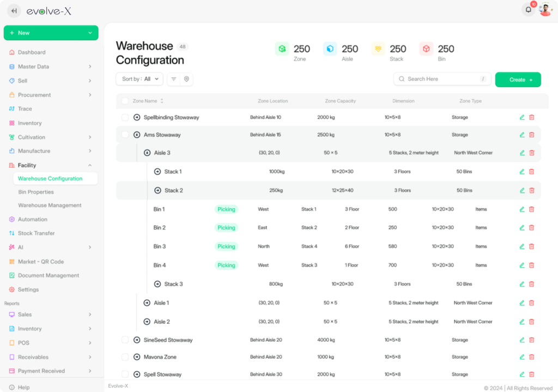Click the green Create button
Screen dimensions: 558x392
(x=518, y=80)
